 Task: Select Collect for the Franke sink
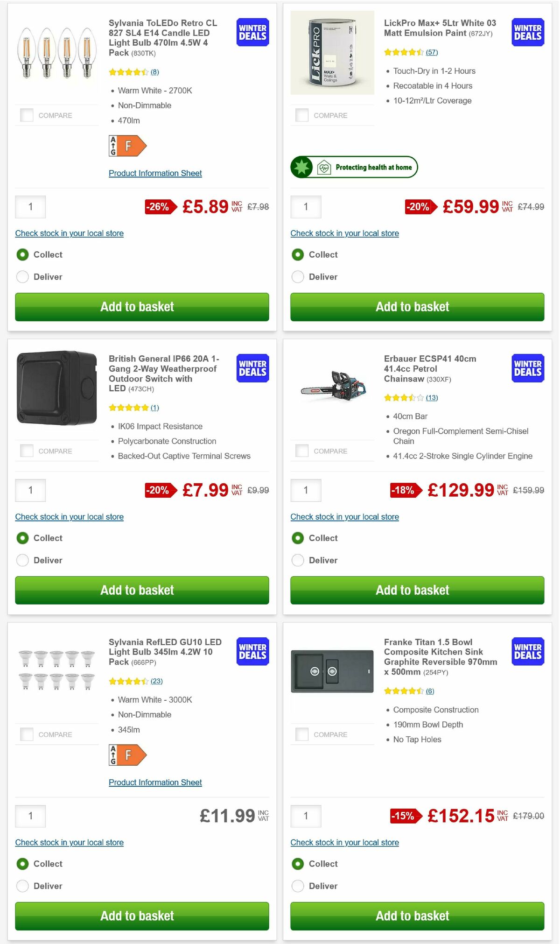point(298,864)
